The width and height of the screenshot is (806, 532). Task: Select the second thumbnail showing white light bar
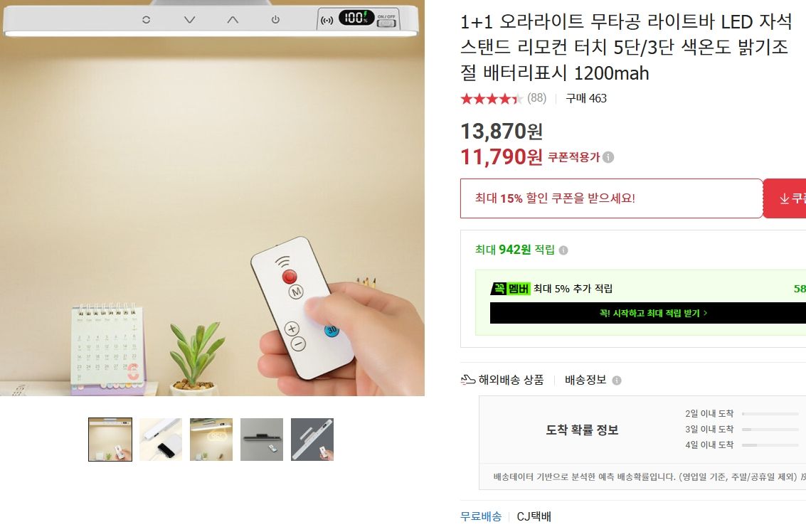160,440
